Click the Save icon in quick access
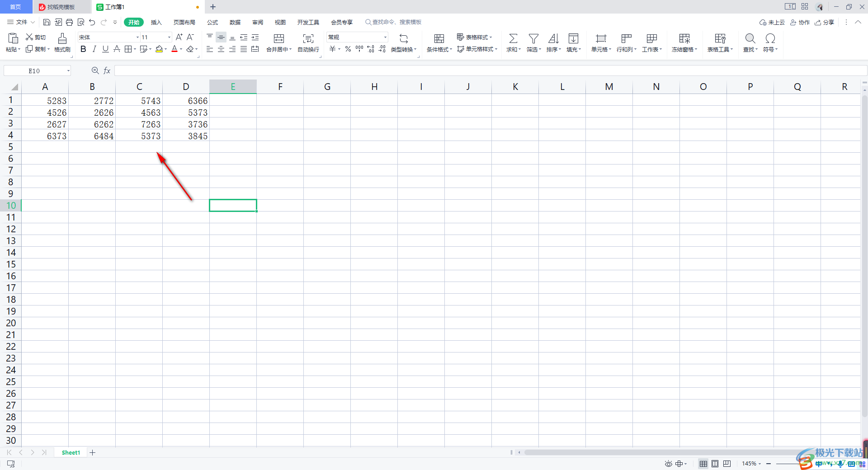 [x=47, y=22]
